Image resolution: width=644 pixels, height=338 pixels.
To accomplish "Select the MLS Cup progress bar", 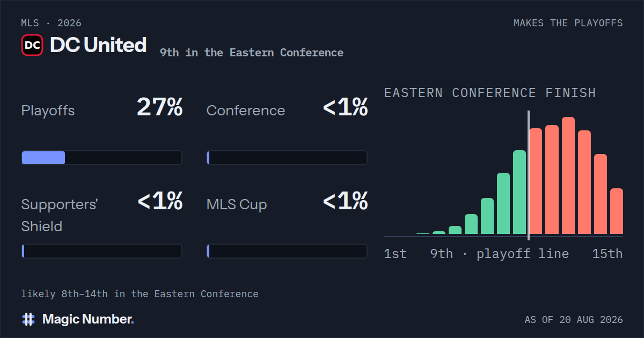I will click(287, 251).
